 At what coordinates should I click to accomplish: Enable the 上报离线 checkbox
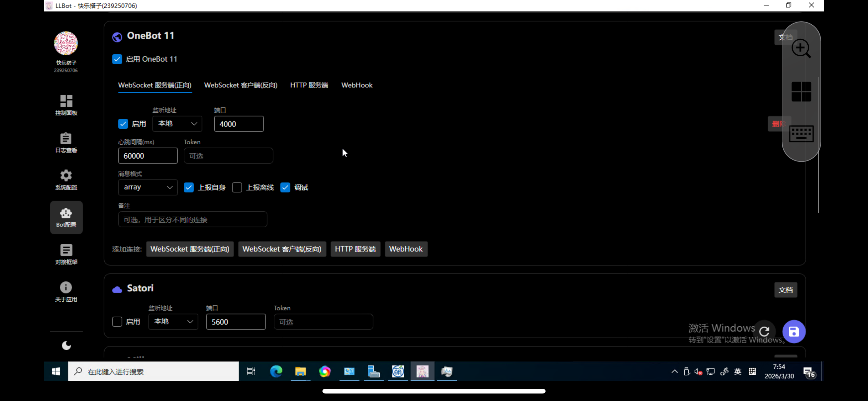[237, 187]
